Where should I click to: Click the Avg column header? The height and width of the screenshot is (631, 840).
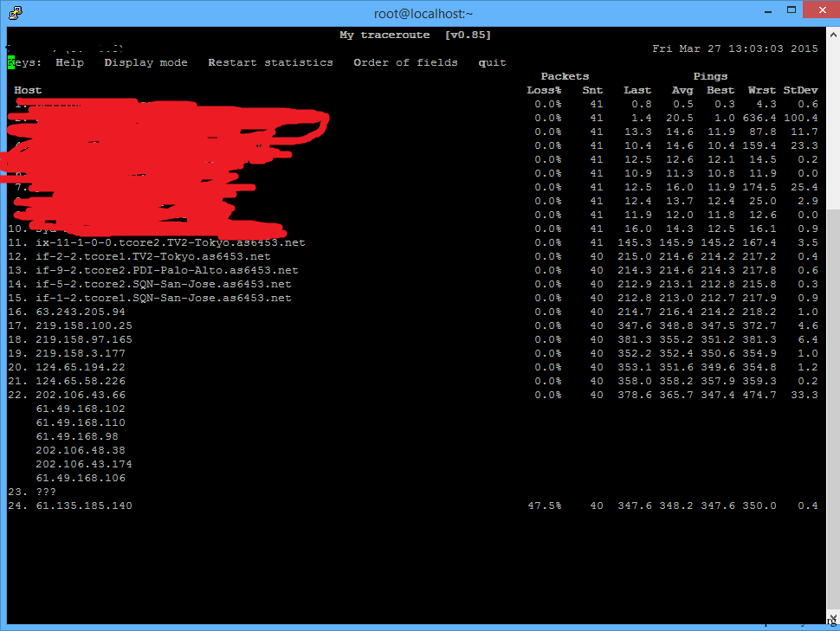click(x=682, y=90)
